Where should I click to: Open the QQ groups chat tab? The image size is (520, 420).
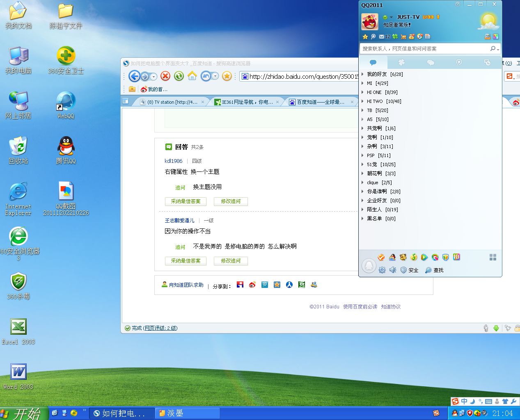tap(431, 62)
